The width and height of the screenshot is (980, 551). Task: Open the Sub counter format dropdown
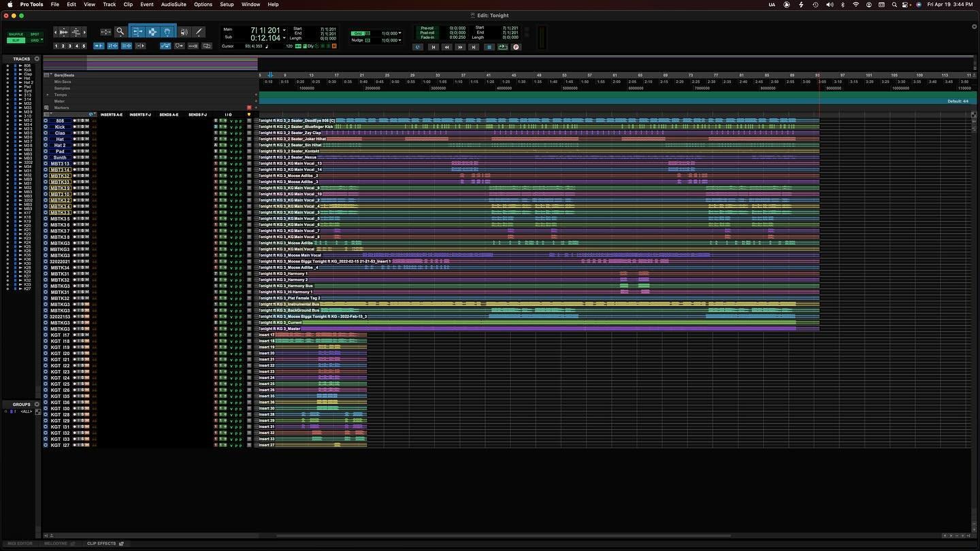pyautogui.click(x=284, y=38)
